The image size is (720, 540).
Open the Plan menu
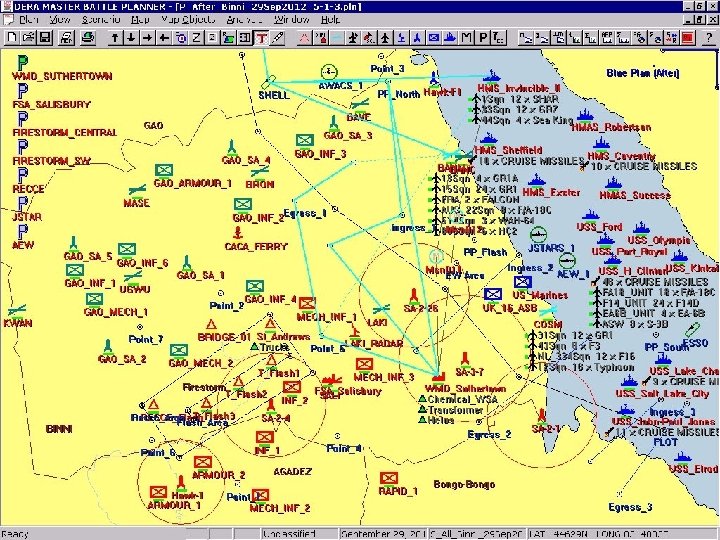point(28,20)
